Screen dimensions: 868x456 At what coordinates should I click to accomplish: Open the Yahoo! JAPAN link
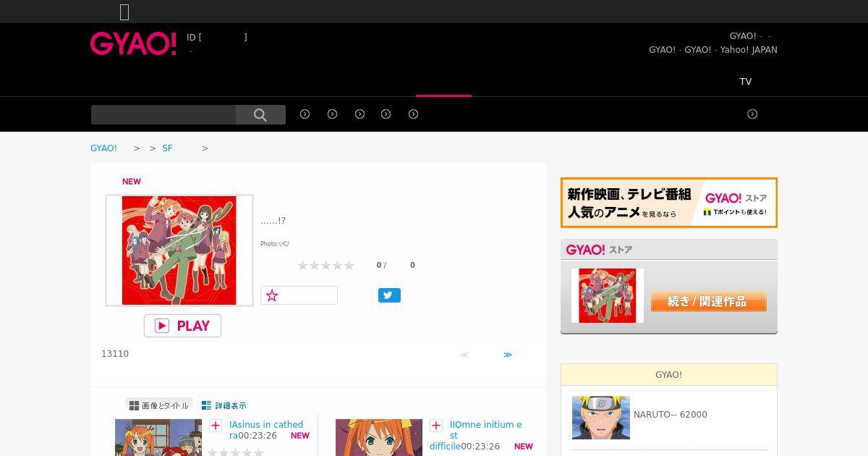coord(749,50)
